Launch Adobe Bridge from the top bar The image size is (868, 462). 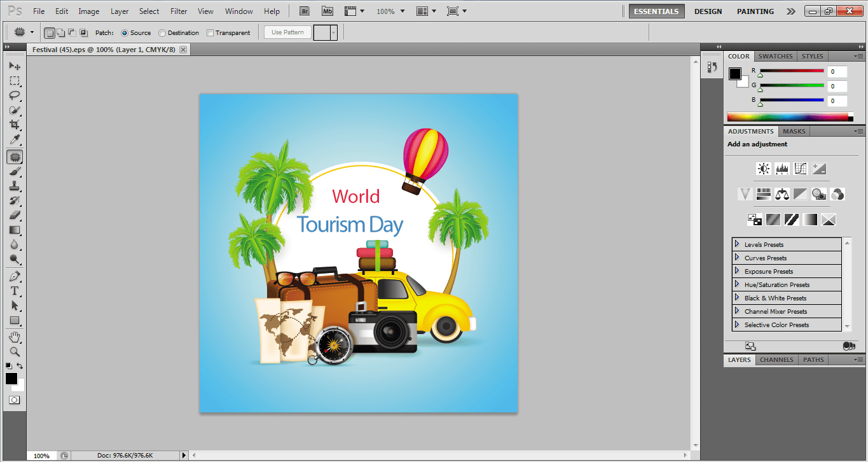pyautogui.click(x=305, y=11)
